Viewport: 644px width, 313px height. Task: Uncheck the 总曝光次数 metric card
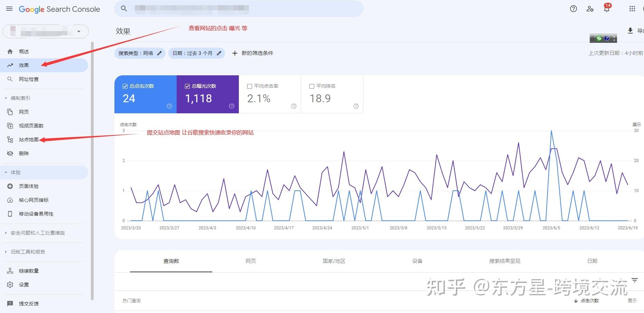pyautogui.click(x=187, y=86)
